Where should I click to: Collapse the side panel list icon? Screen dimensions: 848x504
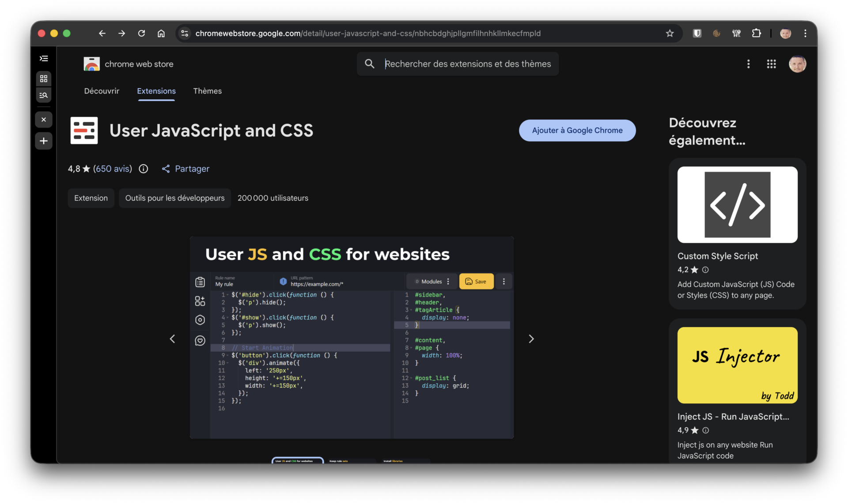(44, 58)
